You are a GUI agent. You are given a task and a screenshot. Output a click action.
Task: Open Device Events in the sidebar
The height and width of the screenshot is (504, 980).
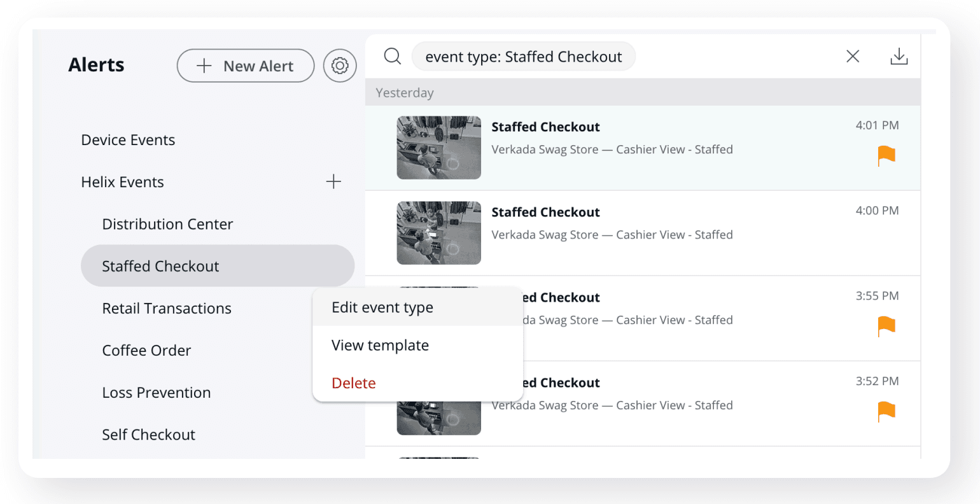(128, 140)
